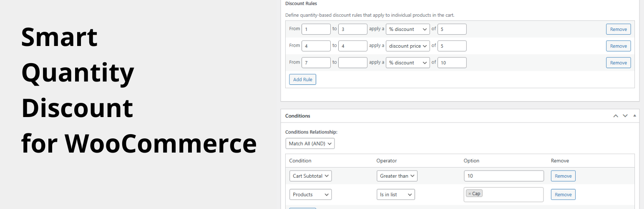
Task: Remove the Cap tag from products list
Action: (470, 194)
